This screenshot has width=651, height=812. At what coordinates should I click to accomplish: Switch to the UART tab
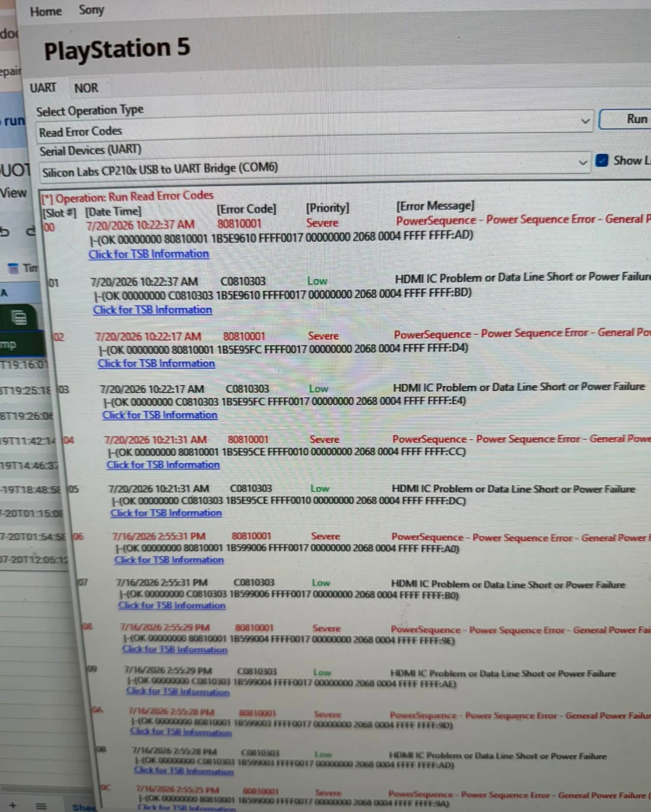43,88
